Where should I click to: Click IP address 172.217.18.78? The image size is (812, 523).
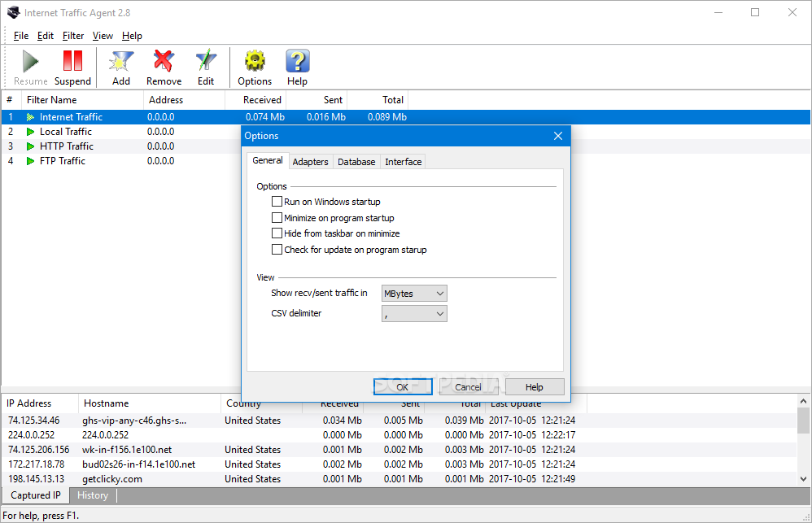[37, 464]
